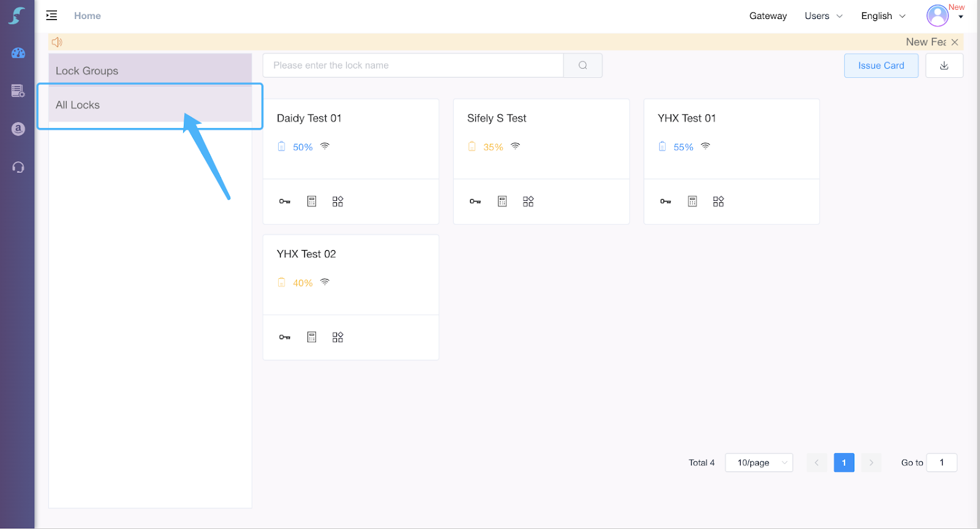Select page 1 in pagination
980x529 pixels.
tap(844, 463)
